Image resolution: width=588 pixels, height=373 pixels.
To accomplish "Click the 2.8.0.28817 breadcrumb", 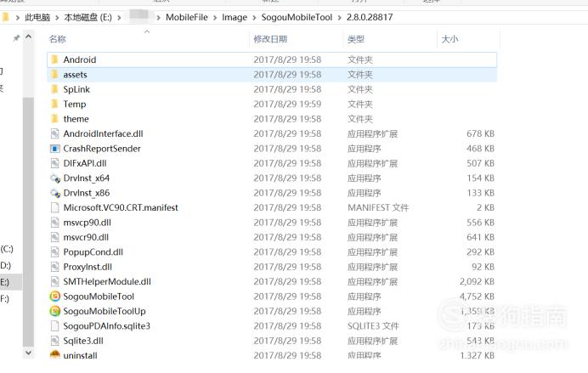I will 370,17.
